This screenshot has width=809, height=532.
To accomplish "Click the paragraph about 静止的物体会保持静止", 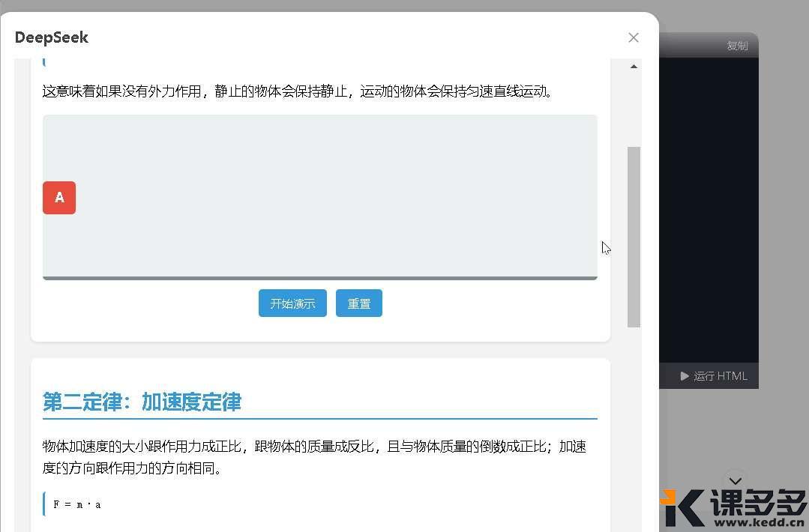I will 298,91.
